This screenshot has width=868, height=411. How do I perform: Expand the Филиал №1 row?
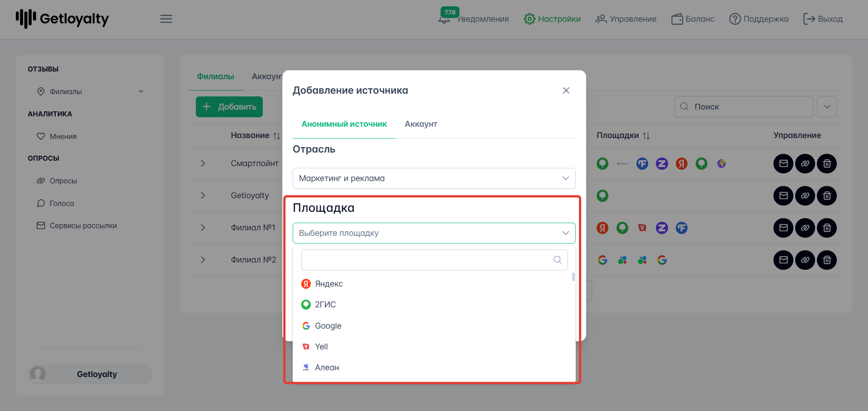pyautogui.click(x=203, y=228)
